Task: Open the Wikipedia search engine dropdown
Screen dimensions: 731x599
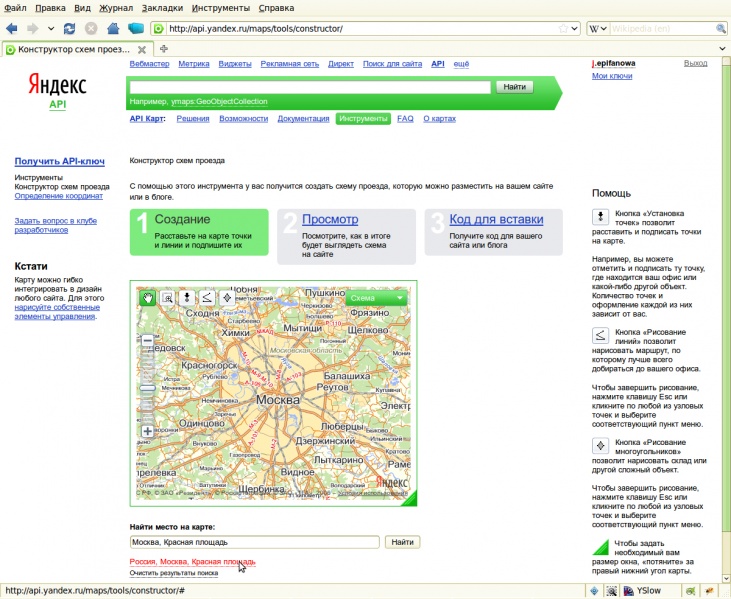Action: tap(598, 29)
